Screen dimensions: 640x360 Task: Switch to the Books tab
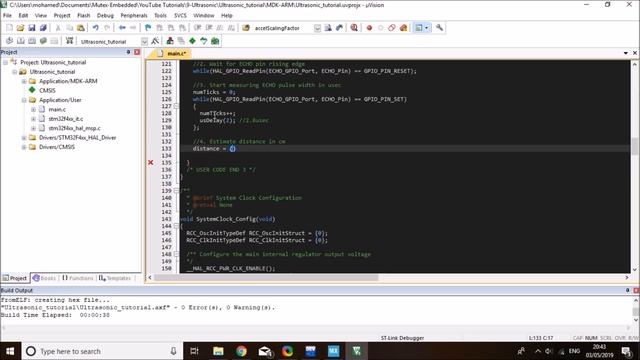click(44, 278)
